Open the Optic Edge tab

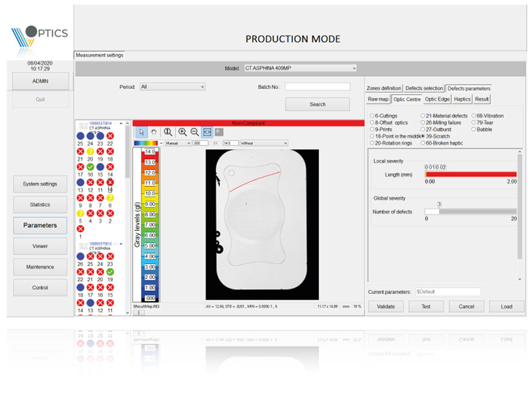pos(437,99)
